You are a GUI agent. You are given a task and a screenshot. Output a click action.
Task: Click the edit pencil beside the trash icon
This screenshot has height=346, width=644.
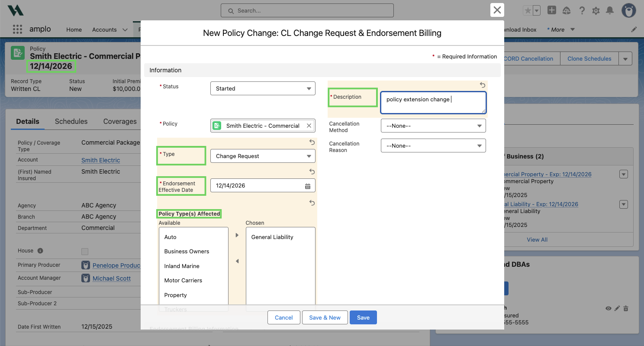coord(617,308)
